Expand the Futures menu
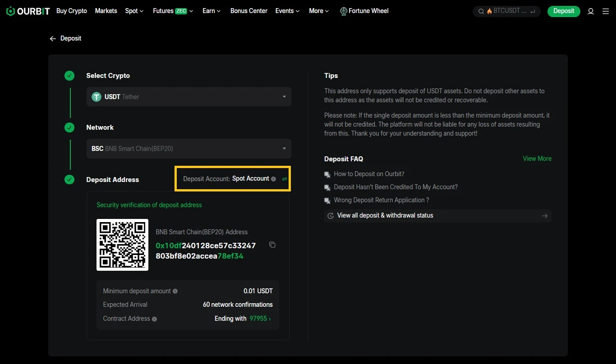Viewport: 616px width, 364px height. click(173, 11)
